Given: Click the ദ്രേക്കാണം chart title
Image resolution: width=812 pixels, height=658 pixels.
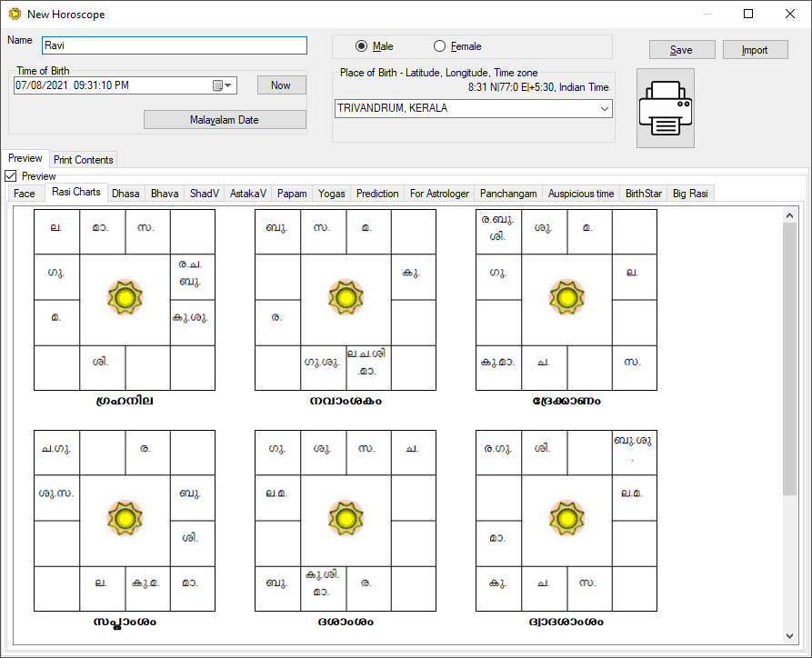Looking at the screenshot, I should coord(566,401).
